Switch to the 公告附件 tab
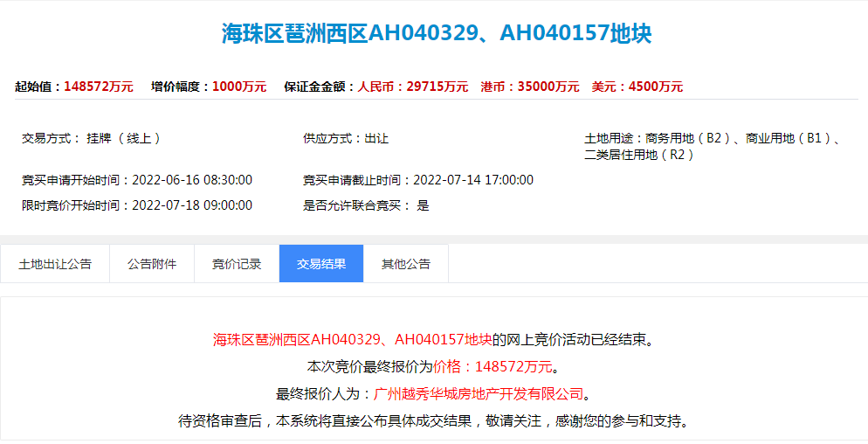The width and height of the screenshot is (868, 444). [x=152, y=264]
